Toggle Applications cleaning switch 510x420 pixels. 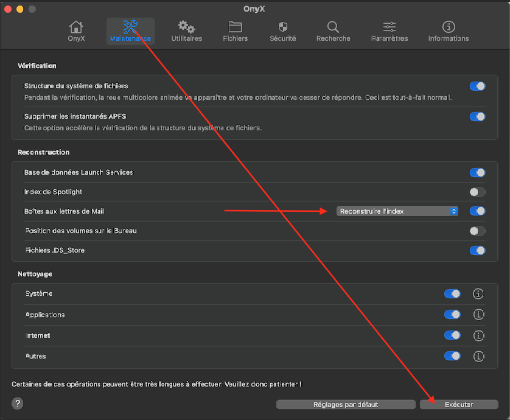(452, 315)
